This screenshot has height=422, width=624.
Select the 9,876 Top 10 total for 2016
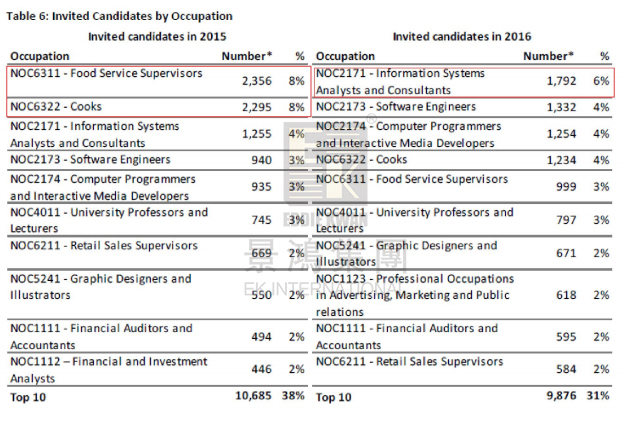562,396
